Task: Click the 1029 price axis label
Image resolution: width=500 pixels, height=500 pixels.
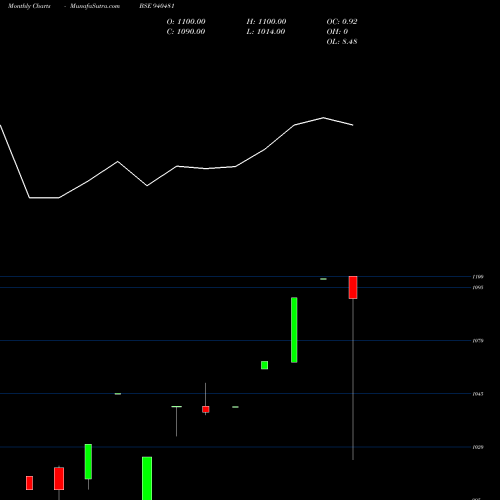Action: (x=478, y=447)
